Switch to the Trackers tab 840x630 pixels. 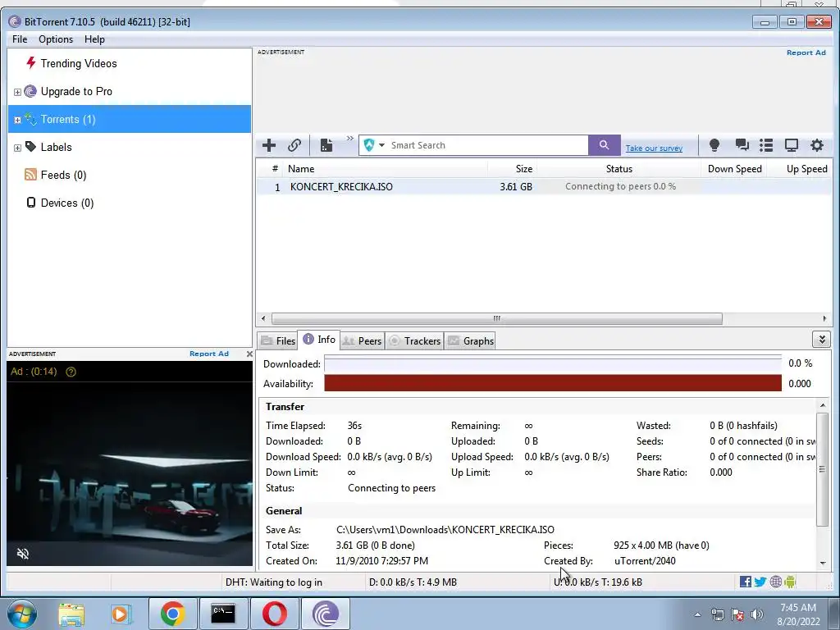coord(414,340)
